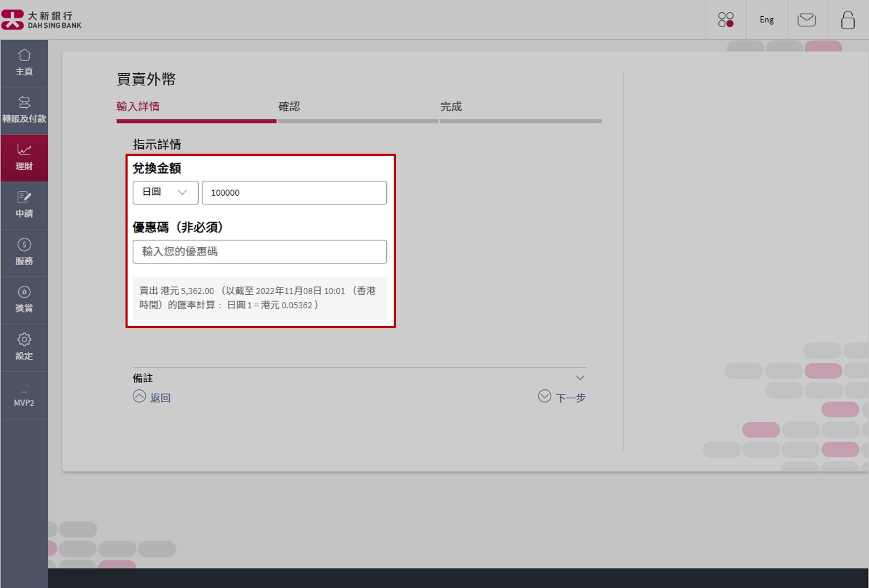Select 理財 wealth management sidebar item
This screenshot has width=869, height=588.
click(24, 158)
